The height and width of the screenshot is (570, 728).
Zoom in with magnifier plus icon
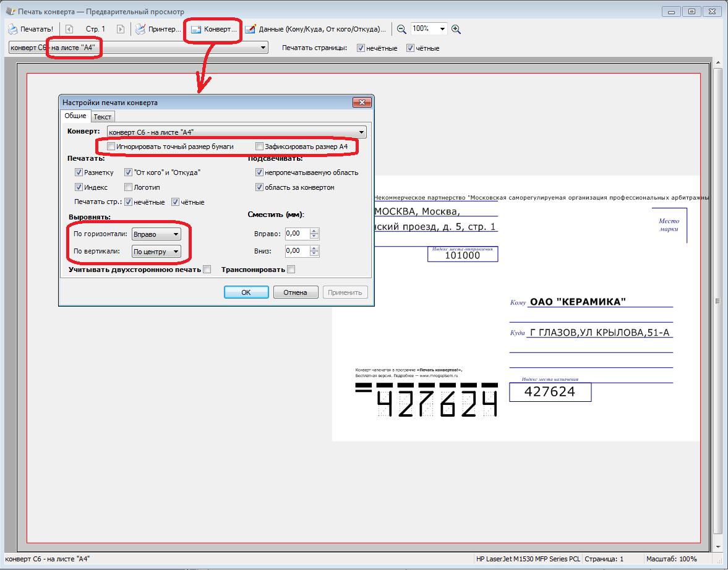pyautogui.click(x=456, y=29)
